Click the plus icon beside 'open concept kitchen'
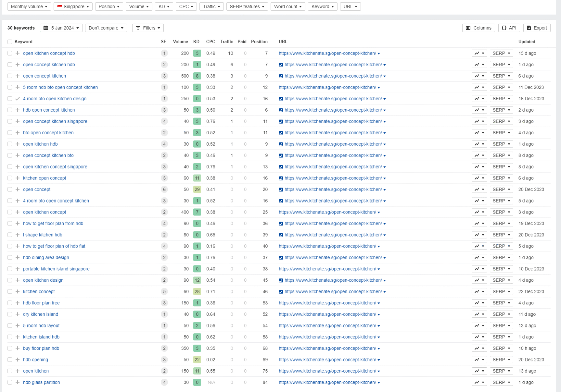561x392 pixels. (18, 76)
